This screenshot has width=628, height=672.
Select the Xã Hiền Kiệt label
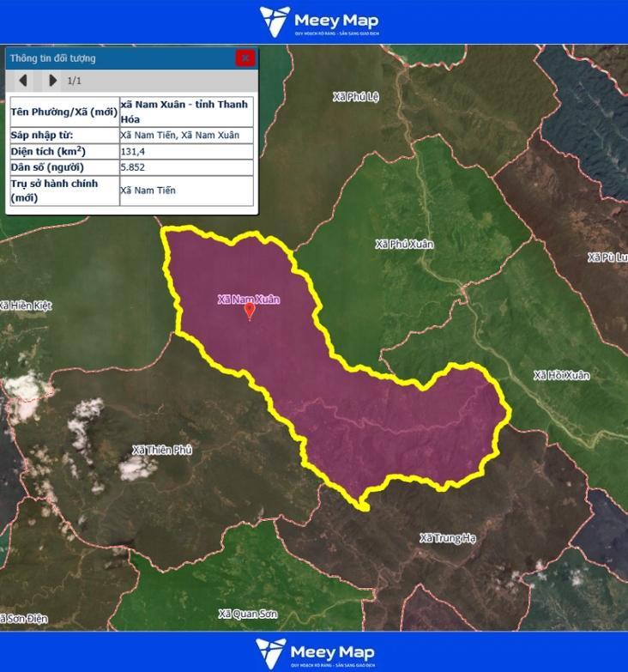pyautogui.click(x=27, y=306)
